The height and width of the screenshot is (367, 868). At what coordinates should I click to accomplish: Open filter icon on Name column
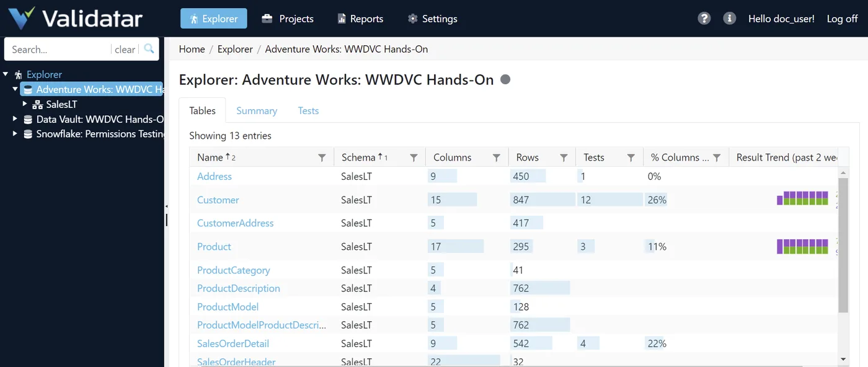pos(322,157)
